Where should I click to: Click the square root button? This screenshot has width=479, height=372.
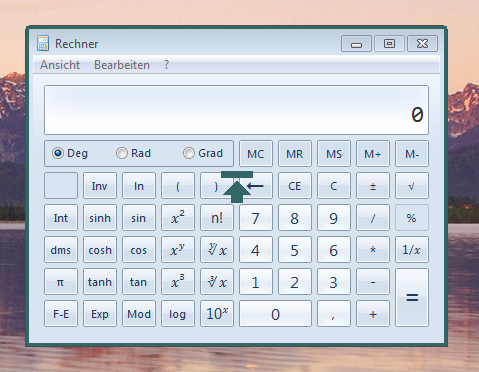coord(412,186)
